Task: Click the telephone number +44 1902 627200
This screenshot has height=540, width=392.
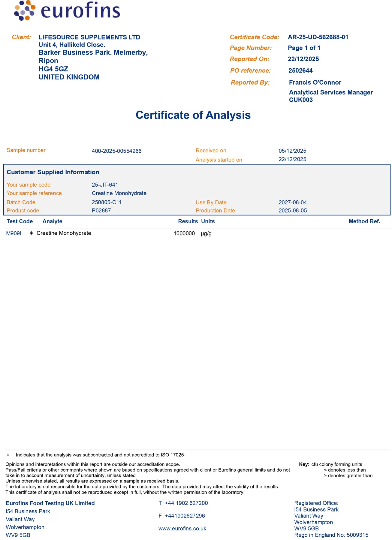Action: [x=186, y=503]
